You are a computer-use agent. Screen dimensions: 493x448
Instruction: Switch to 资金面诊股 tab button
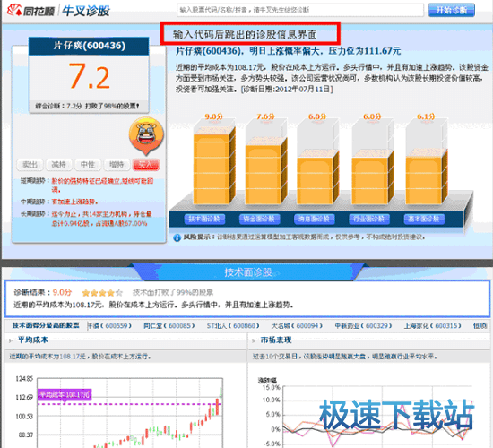tap(259, 220)
